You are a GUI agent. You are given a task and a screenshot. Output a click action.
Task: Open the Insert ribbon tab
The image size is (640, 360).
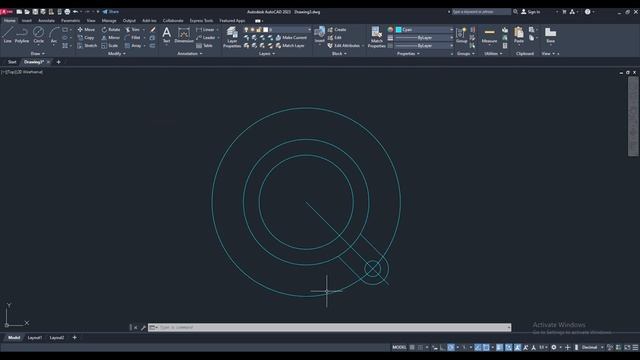click(27, 20)
